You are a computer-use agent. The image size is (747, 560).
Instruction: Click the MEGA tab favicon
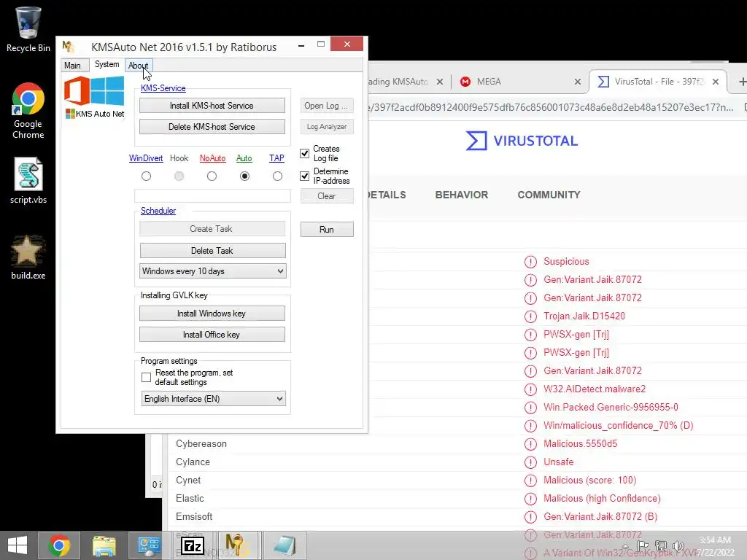pyautogui.click(x=465, y=82)
